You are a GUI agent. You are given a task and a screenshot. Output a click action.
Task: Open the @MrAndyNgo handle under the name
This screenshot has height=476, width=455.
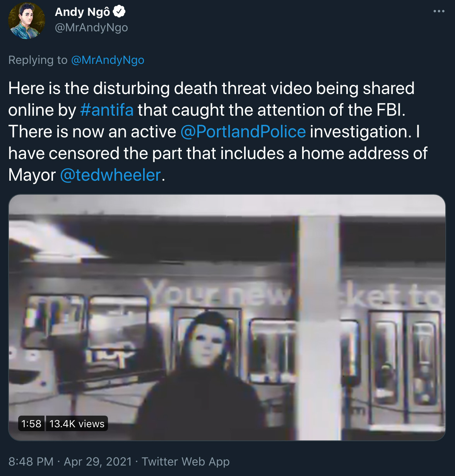91,28
